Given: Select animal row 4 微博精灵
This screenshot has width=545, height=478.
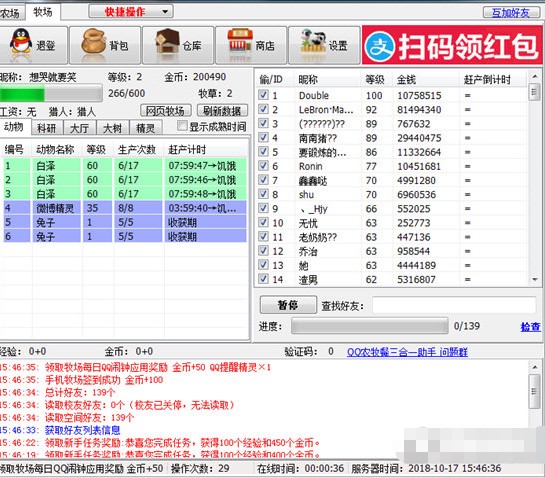Looking at the screenshot, I should point(125,208).
